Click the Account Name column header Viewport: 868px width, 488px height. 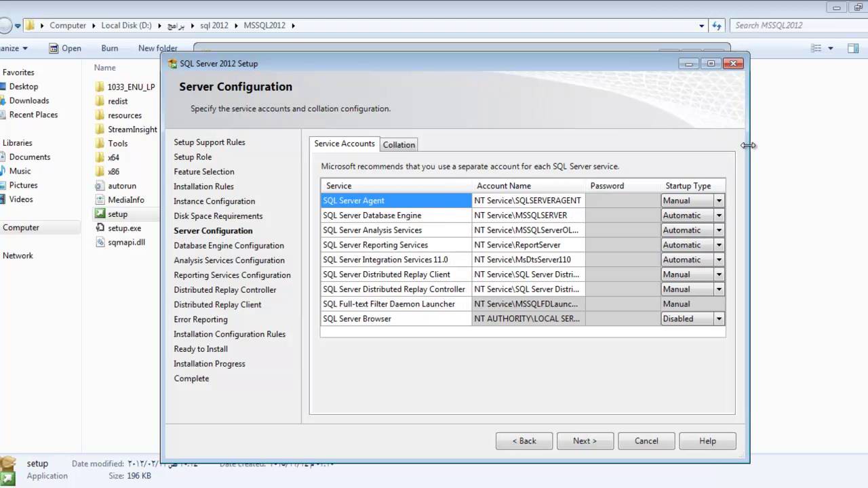point(528,186)
